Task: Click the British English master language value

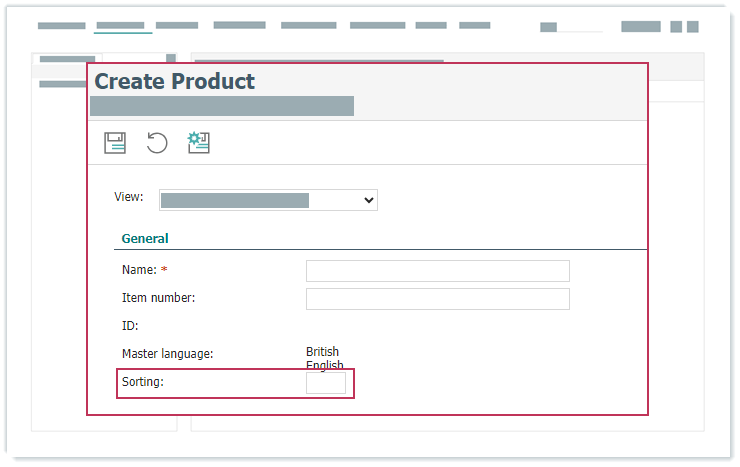Action: pos(323,358)
